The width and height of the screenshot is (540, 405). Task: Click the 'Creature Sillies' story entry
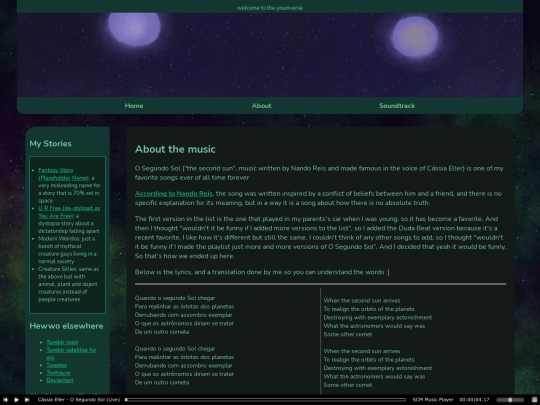pyautogui.click(x=68, y=284)
